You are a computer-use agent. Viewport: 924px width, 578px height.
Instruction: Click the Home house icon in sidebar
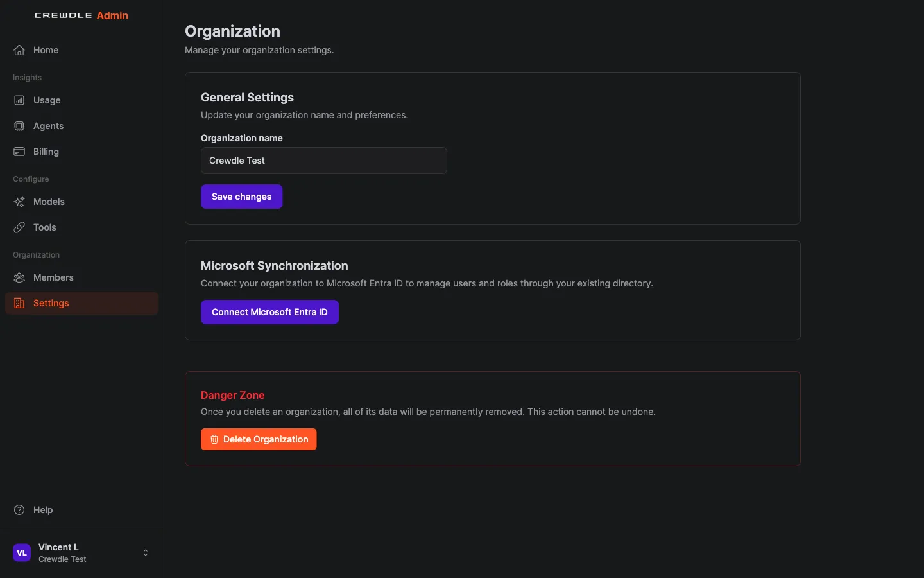(19, 50)
